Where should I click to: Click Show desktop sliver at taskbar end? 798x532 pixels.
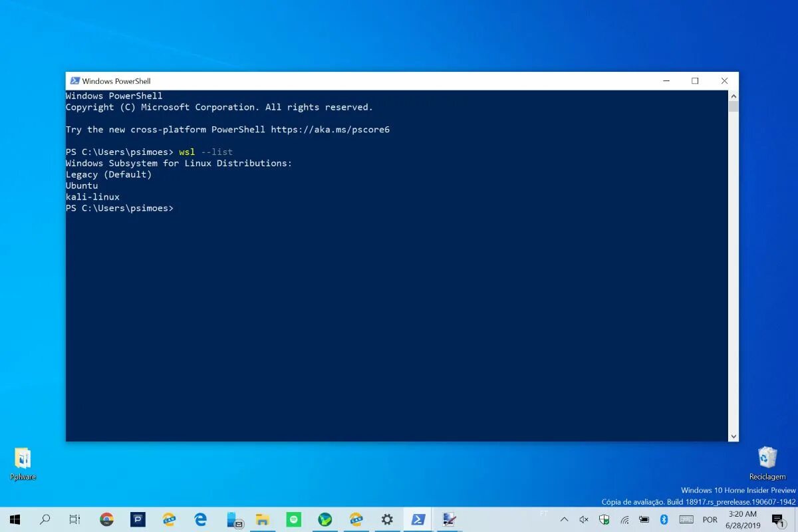pyautogui.click(x=796, y=519)
